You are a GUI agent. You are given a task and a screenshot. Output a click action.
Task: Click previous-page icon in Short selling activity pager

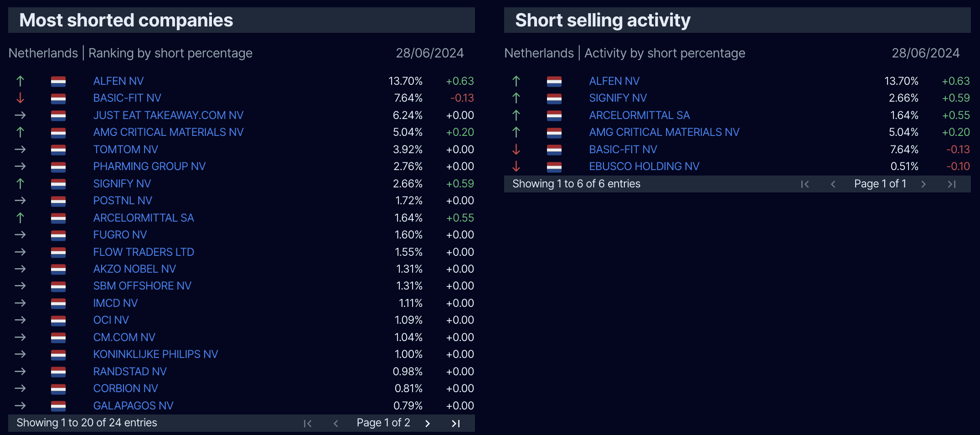point(833,184)
